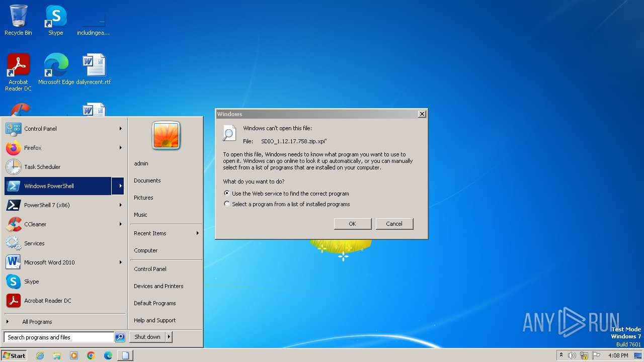Expand the Firefox jump list arrow
Viewport: 644px width, 362px height.
coord(120,148)
